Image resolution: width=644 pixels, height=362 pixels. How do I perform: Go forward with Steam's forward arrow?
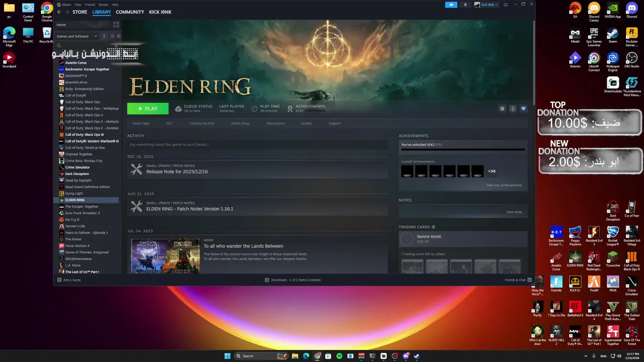click(67, 12)
